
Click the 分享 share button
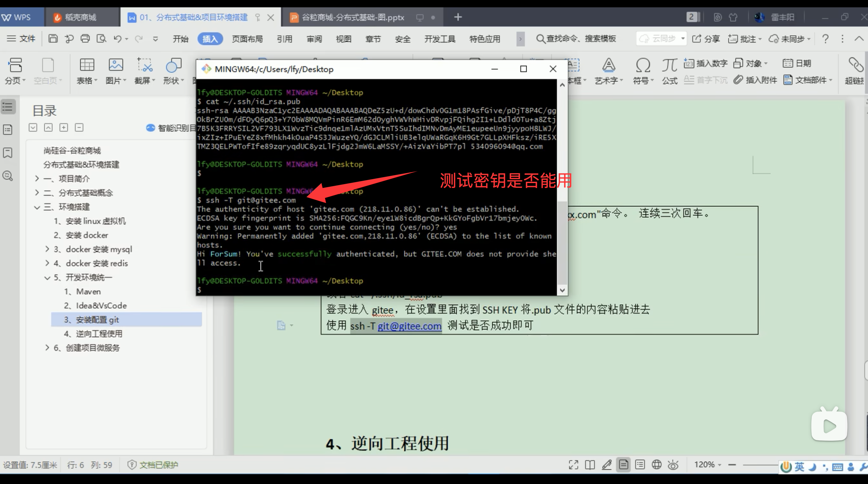(x=705, y=39)
